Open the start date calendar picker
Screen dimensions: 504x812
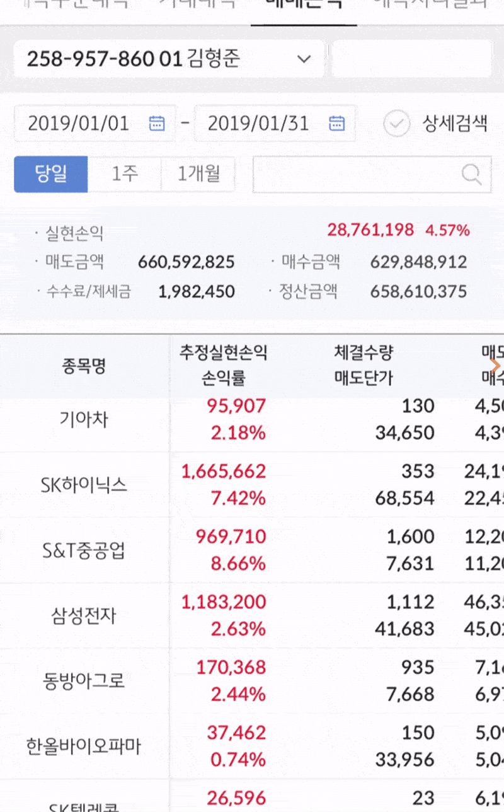[x=156, y=123]
